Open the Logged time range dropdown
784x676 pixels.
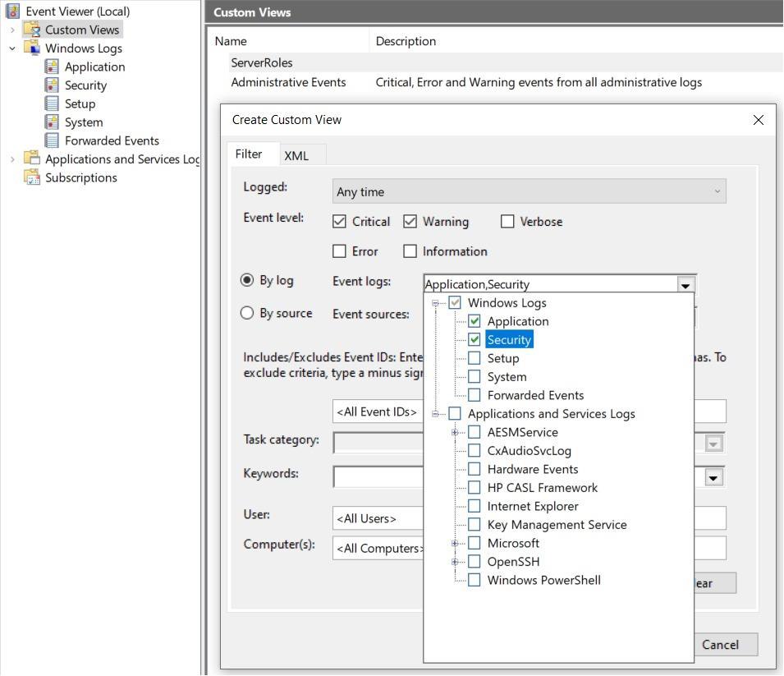coord(529,191)
